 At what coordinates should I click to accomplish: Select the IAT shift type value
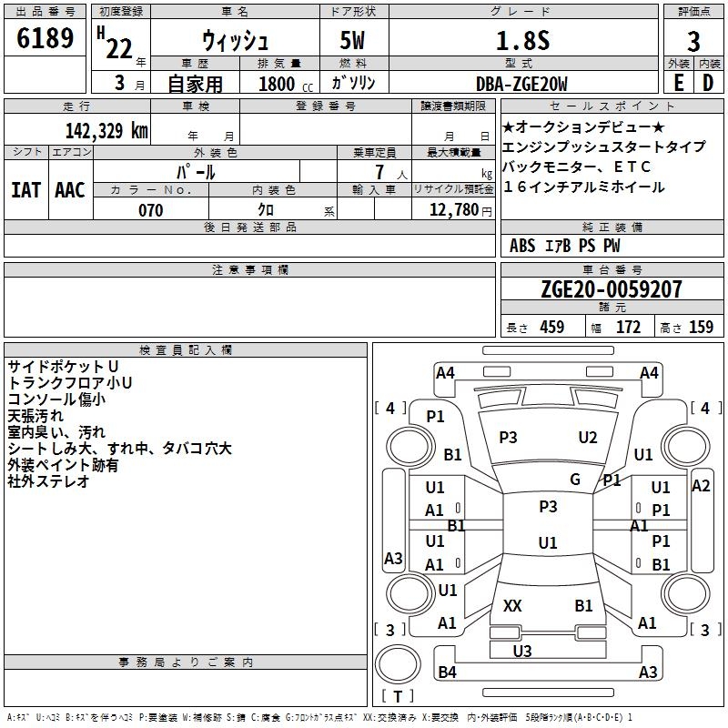tap(25, 189)
